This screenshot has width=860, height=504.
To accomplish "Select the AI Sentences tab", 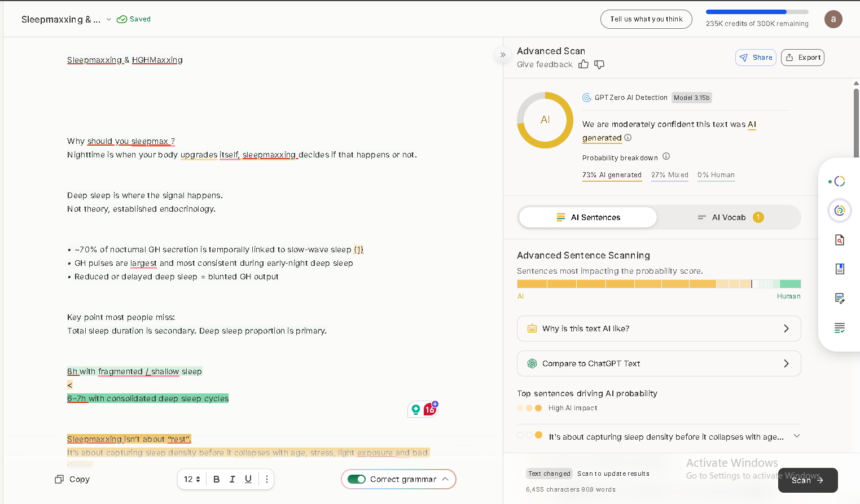I will click(x=588, y=217).
